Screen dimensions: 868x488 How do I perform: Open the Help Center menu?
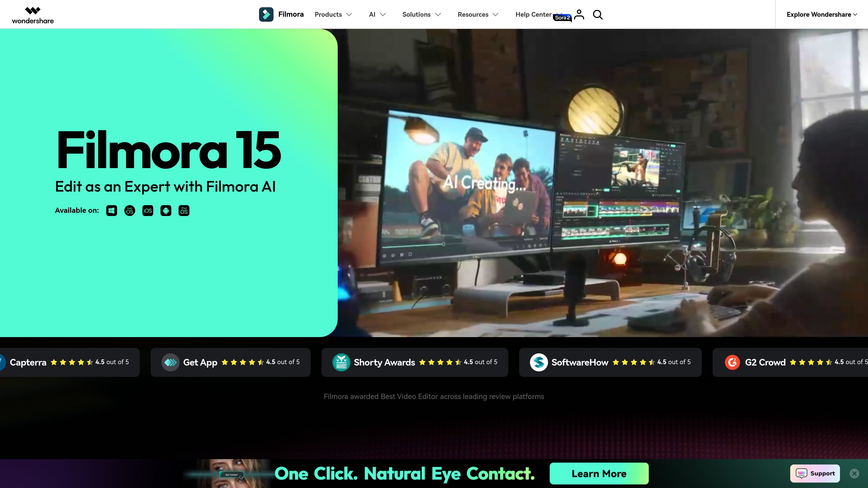point(533,14)
